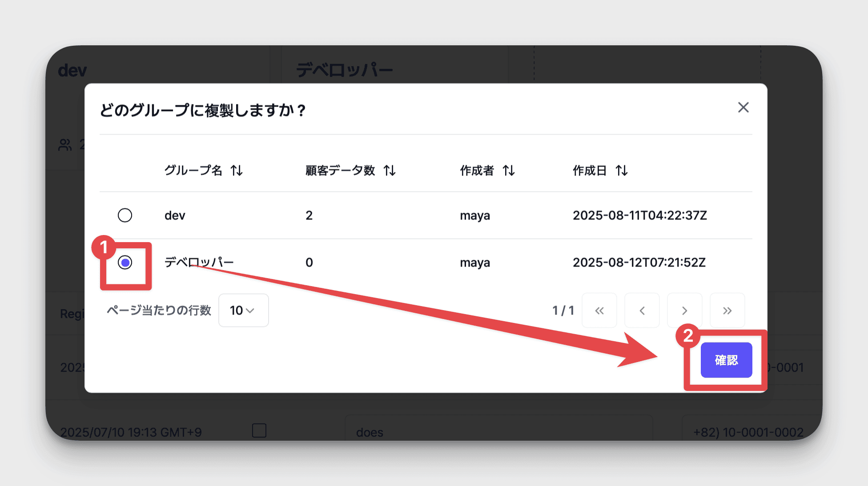Go to previous page chevron
Image resolution: width=868 pixels, height=486 pixels.
[x=642, y=311]
